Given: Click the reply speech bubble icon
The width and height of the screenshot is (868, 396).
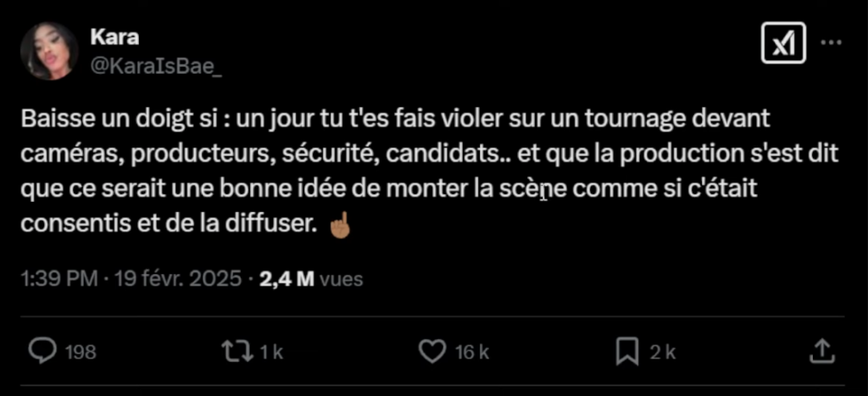Looking at the screenshot, I should point(43,351).
